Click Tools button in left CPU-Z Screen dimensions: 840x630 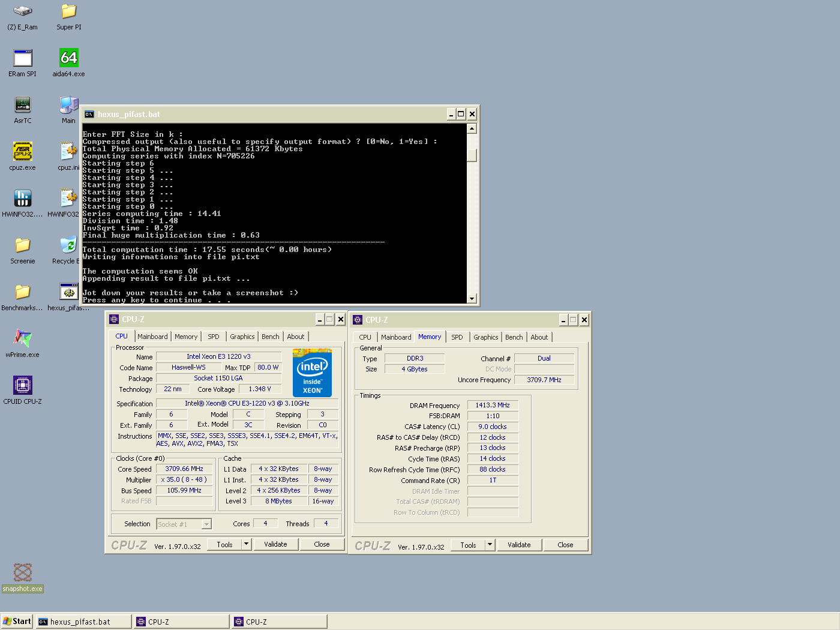tap(225, 544)
